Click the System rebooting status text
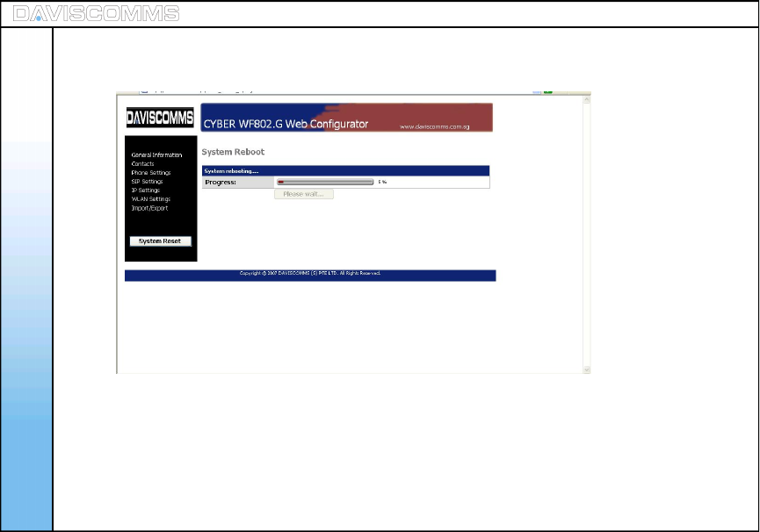 (231, 171)
